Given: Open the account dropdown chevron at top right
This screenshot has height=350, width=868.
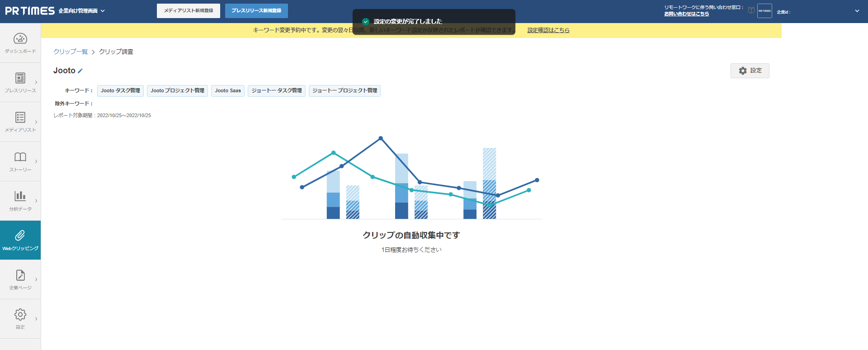Looking at the screenshot, I should tap(857, 11).
